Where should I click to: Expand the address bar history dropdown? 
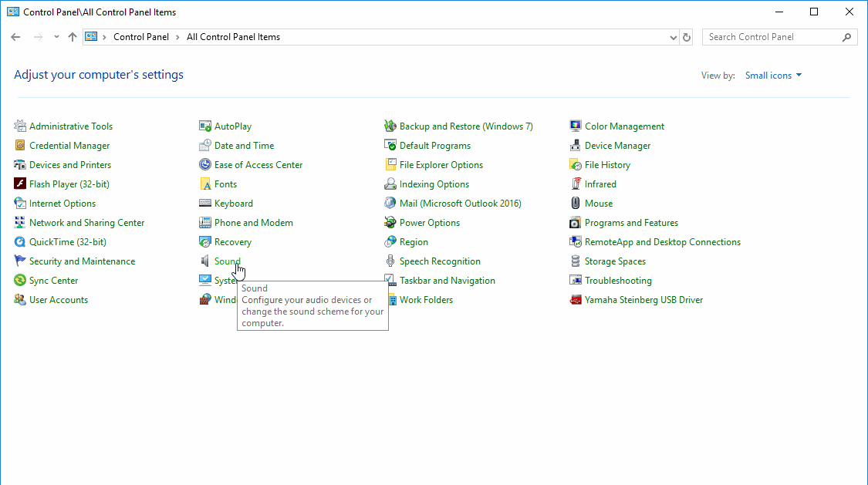coord(674,37)
